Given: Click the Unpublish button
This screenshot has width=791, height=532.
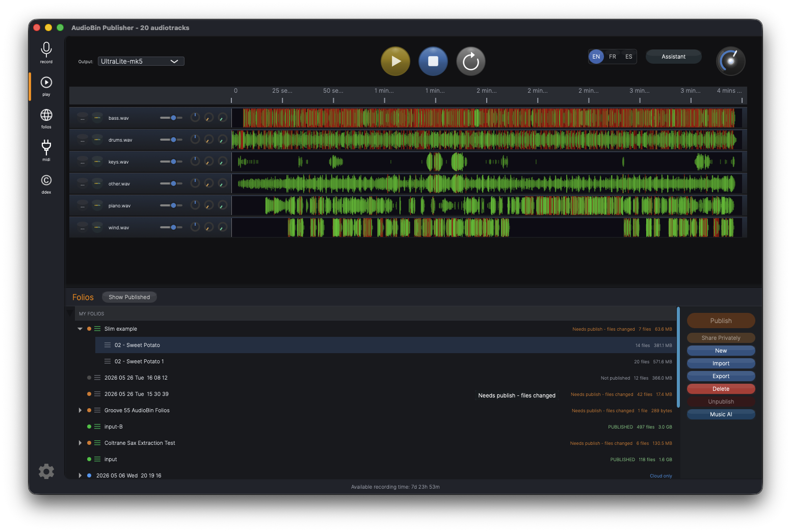Looking at the screenshot, I should tap(721, 402).
